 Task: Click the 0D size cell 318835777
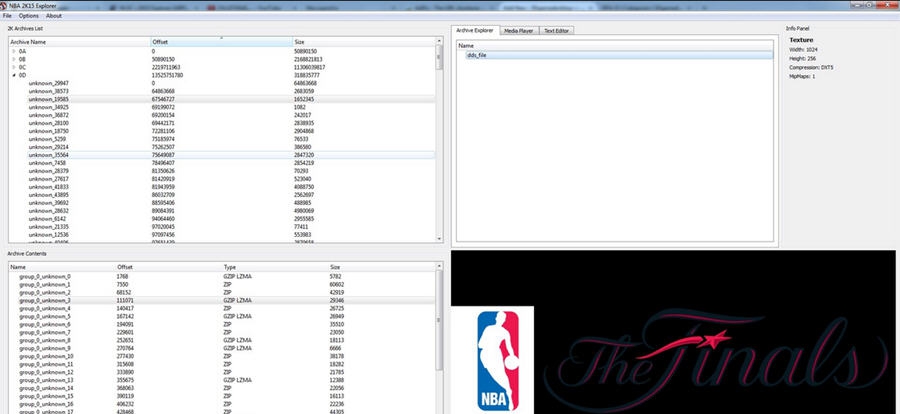pos(308,75)
